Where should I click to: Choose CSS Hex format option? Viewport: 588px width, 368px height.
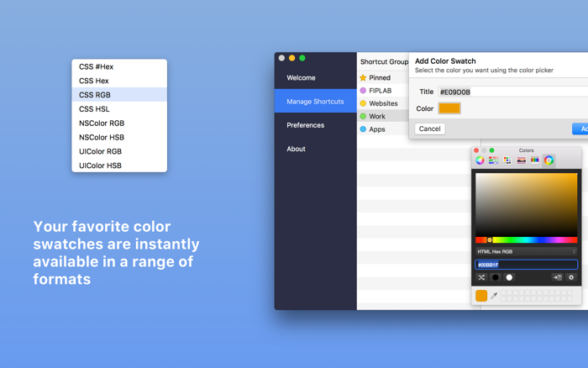coord(119,81)
